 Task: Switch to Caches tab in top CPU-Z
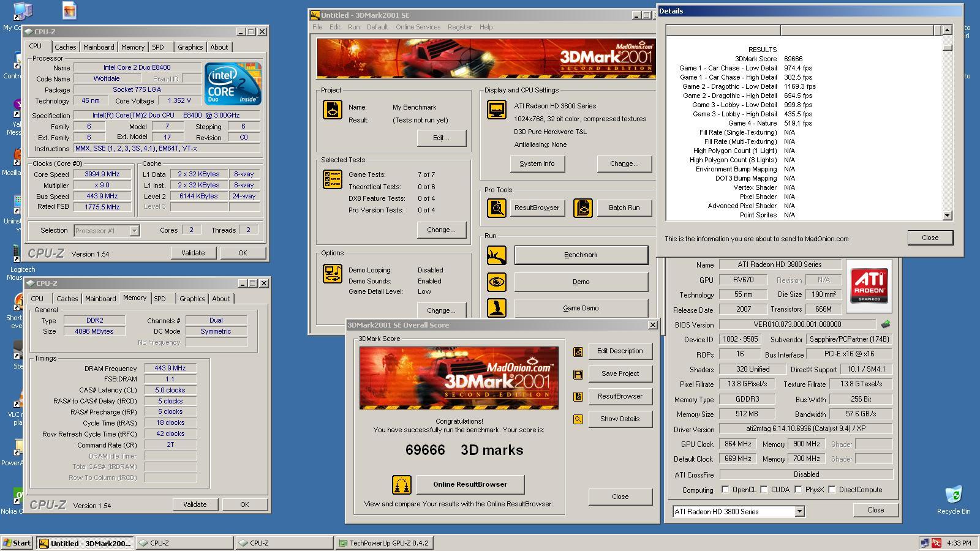pos(65,47)
